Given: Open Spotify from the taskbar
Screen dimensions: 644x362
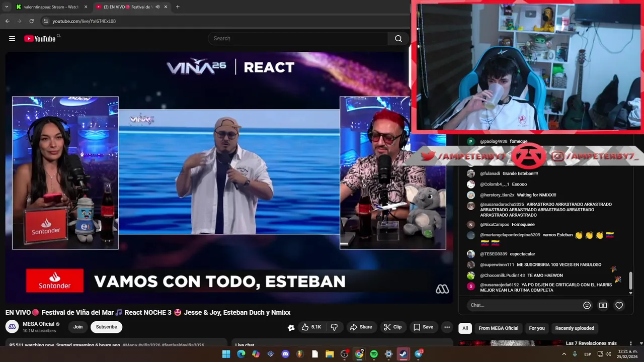Looking at the screenshot, I should [374, 354].
